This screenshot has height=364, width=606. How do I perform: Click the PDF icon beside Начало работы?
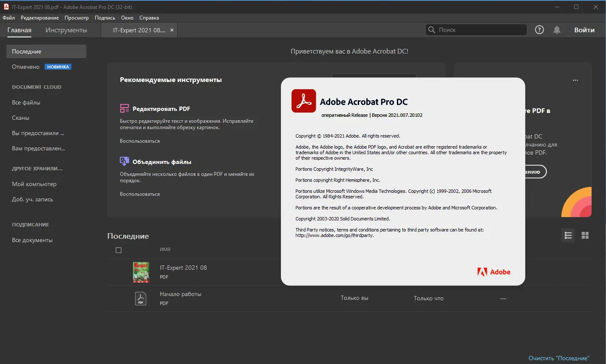coord(140,298)
